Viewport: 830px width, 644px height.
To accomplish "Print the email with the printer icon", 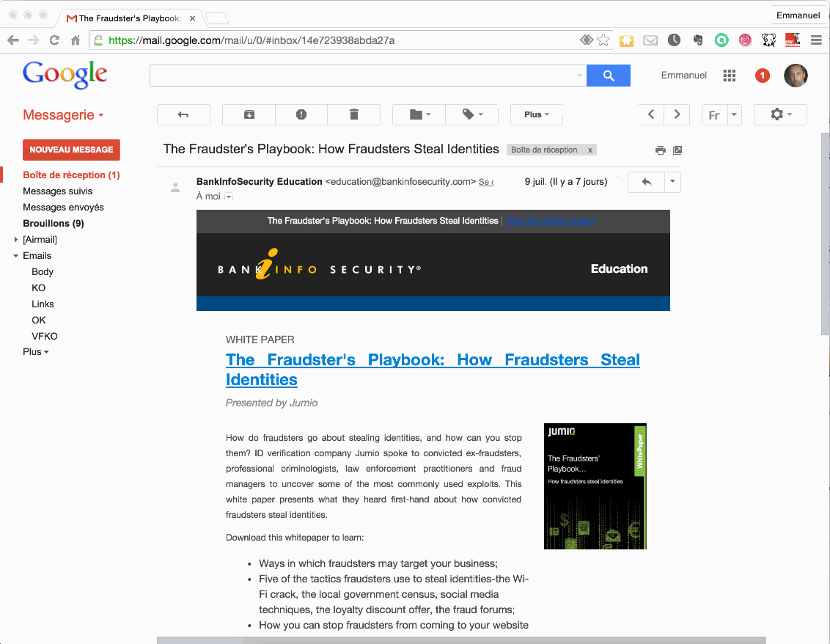I will point(660,150).
